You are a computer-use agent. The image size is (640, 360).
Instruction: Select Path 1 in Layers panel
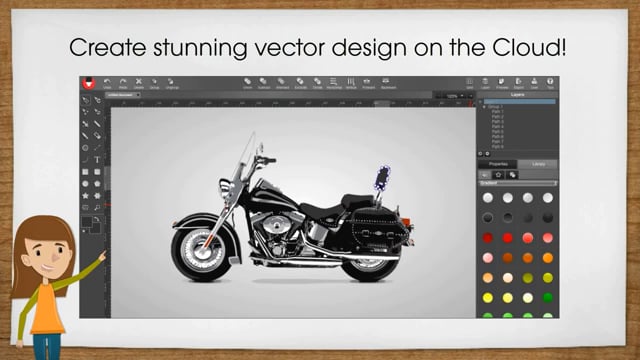coord(498,111)
